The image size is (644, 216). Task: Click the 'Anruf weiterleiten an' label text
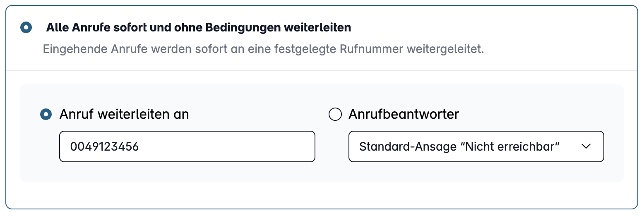(124, 114)
